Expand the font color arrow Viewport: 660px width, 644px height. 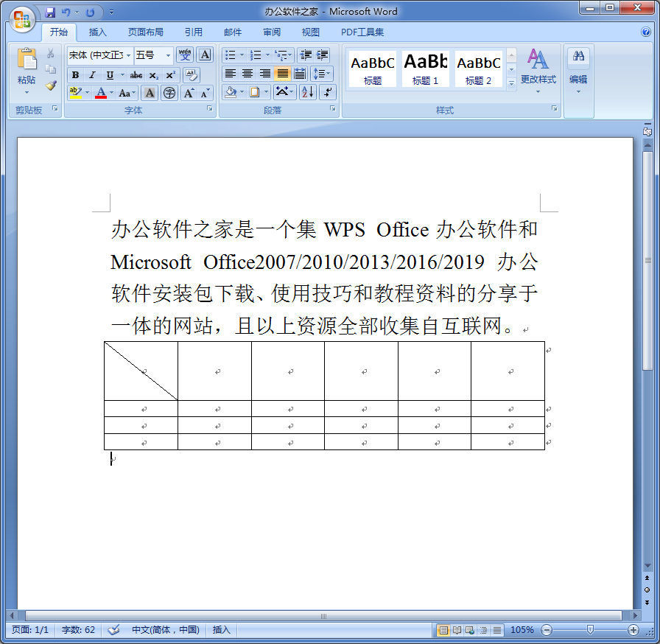pos(111,93)
